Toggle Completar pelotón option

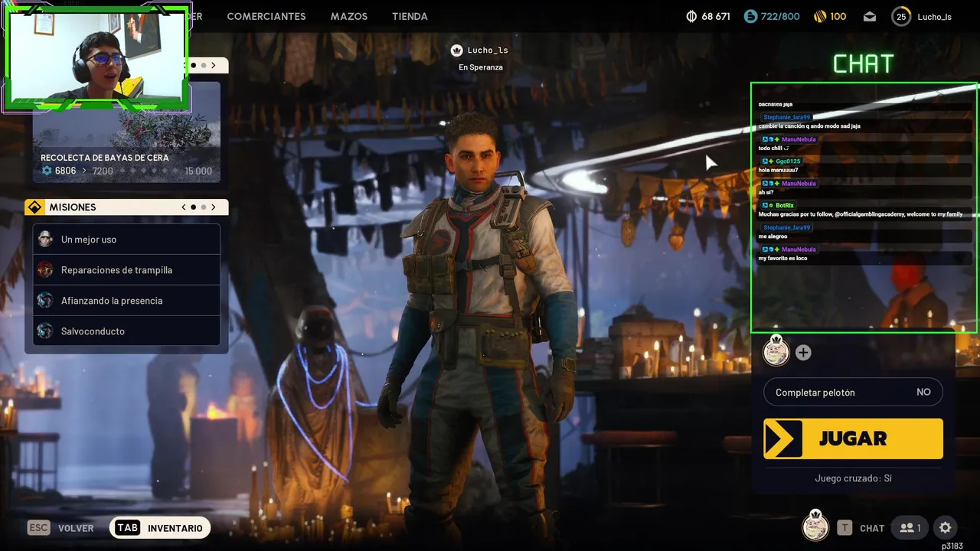(853, 392)
